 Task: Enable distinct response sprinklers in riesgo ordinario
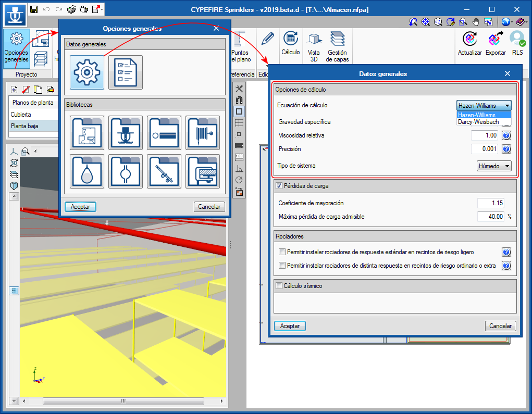[282, 266]
